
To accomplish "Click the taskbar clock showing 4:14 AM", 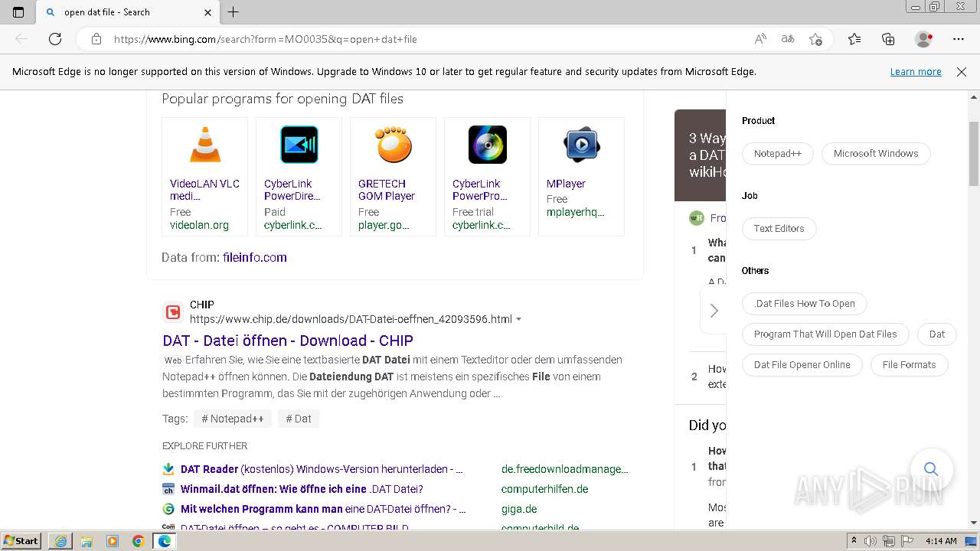I will 941,541.
